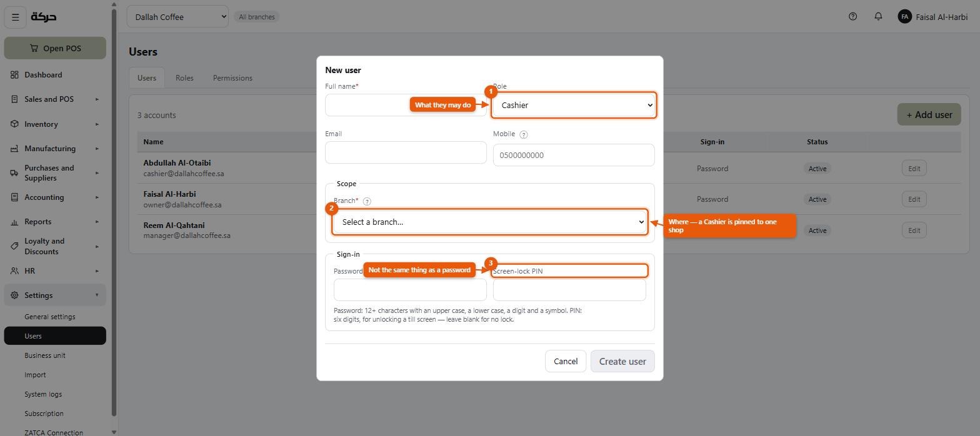This screenshot has height=436, width=980.
Task: Click the help icon beside Branch
Action: (x=367, y=201)
